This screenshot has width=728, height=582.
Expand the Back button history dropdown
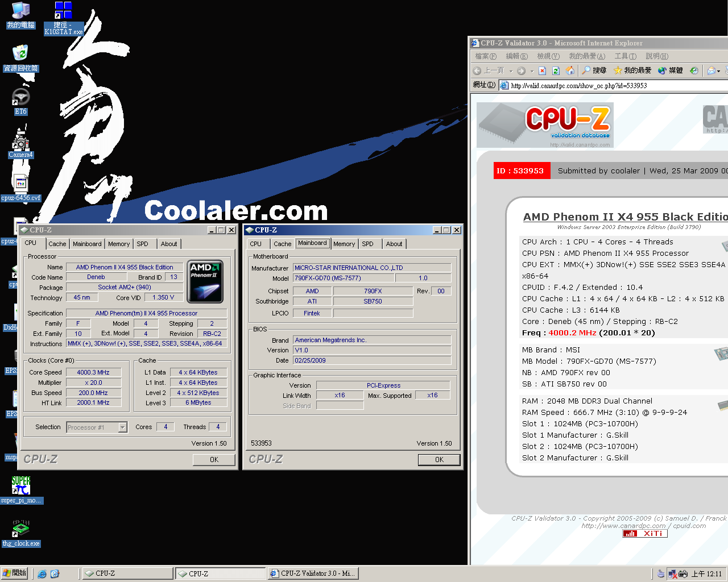(x=511, y=71)
